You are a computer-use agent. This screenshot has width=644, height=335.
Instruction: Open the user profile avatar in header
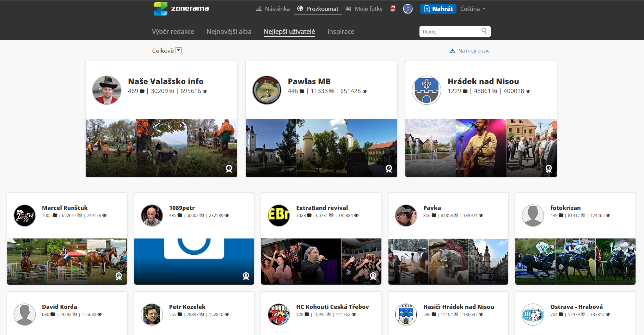coord(408,9)
